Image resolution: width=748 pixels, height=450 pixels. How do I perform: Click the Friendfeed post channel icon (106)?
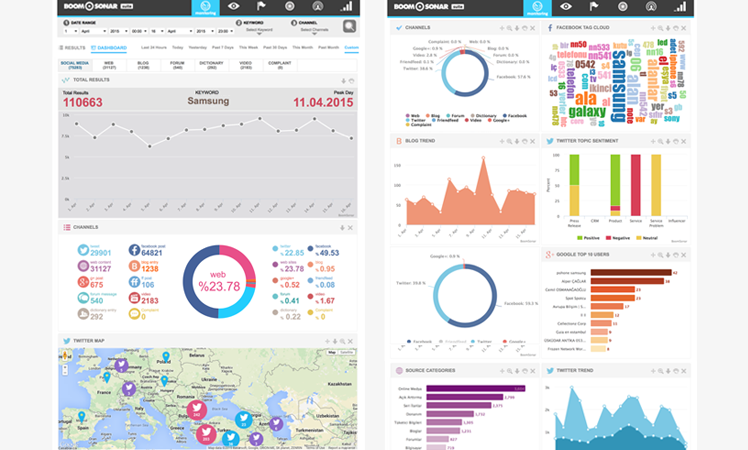134,282
